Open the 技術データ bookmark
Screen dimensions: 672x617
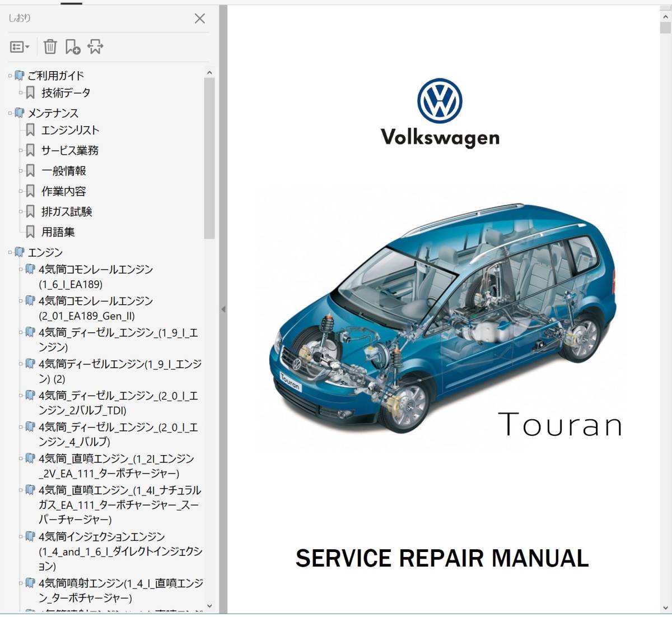[66, 92]
